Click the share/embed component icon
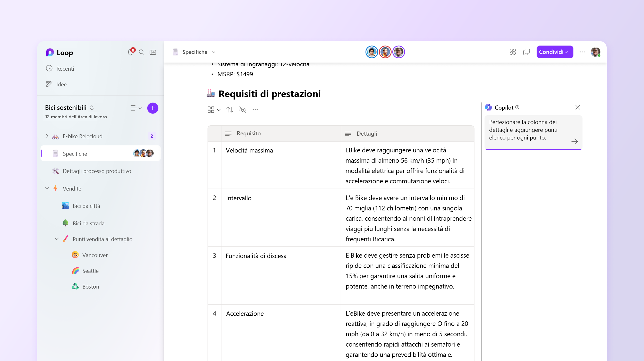The width and height of the screenshot is (644, 361). click(x=526, y=52)
